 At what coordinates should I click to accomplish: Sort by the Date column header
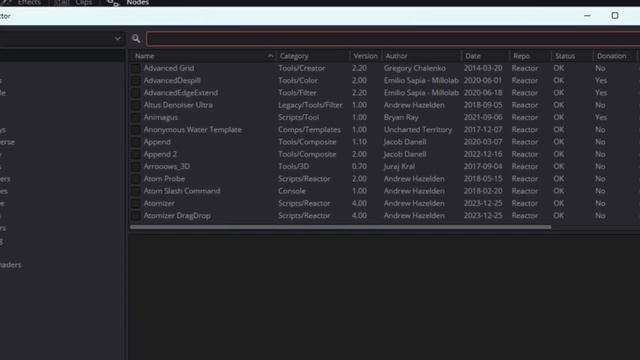tap(473, 56)
